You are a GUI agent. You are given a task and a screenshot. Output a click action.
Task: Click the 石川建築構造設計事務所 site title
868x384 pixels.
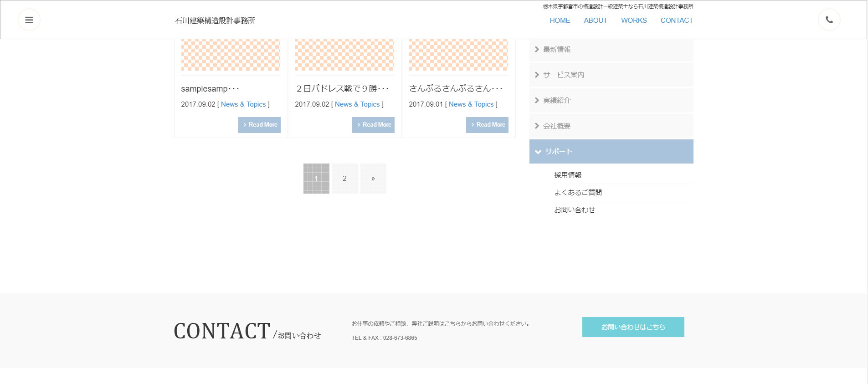click(215, 20)
